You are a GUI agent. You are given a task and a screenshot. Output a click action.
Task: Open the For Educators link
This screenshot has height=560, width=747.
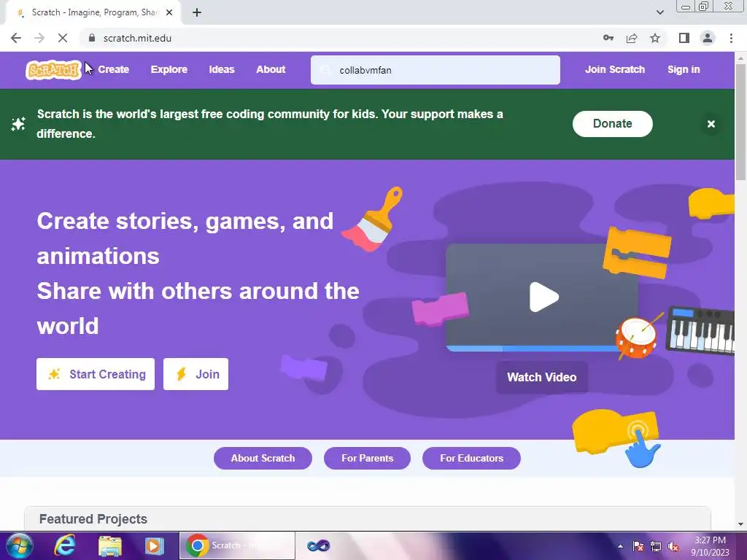(472, 458)
